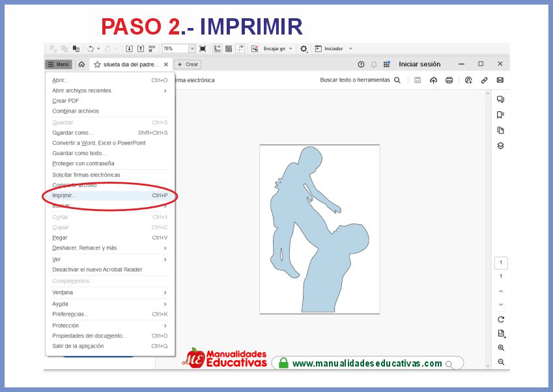Click Iniciar sesión
Image resolution: width=553 pixels, height=392 pixels.
419,64
